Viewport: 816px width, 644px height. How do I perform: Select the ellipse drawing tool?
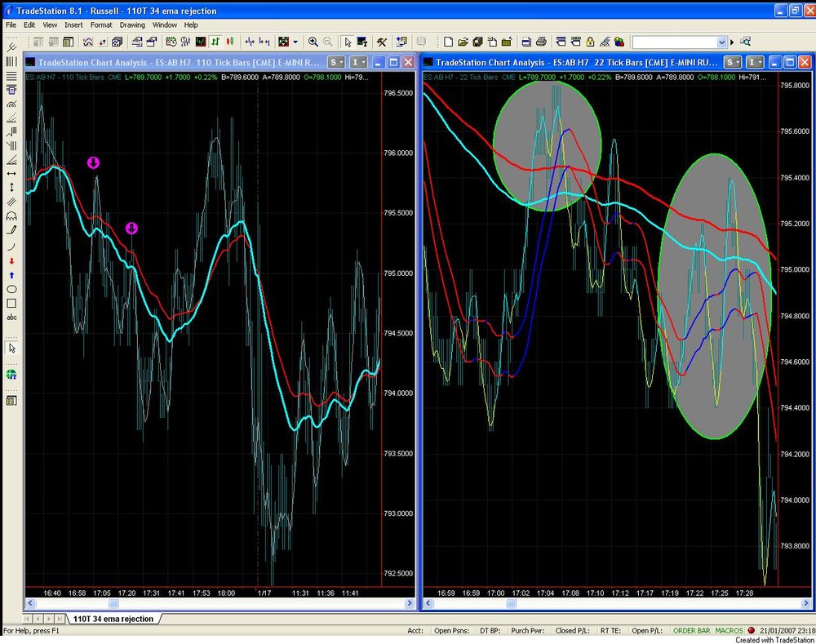[x=11, y=289]
